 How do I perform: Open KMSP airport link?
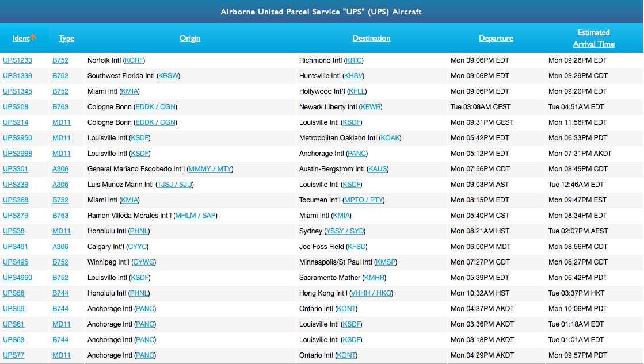pos(385,262)
